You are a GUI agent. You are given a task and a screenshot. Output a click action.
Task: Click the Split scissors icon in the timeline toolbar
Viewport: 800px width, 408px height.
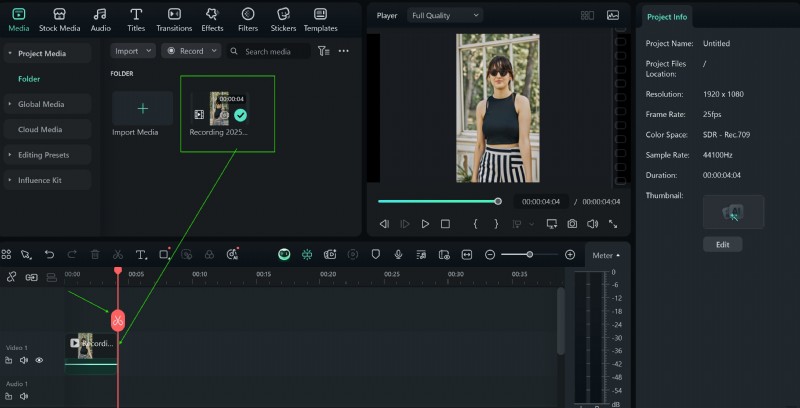(x=118, y=255)
